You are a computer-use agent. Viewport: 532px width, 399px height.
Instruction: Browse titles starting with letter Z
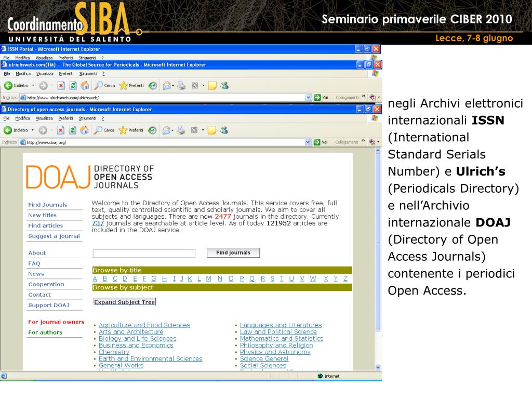click(345, 278)
